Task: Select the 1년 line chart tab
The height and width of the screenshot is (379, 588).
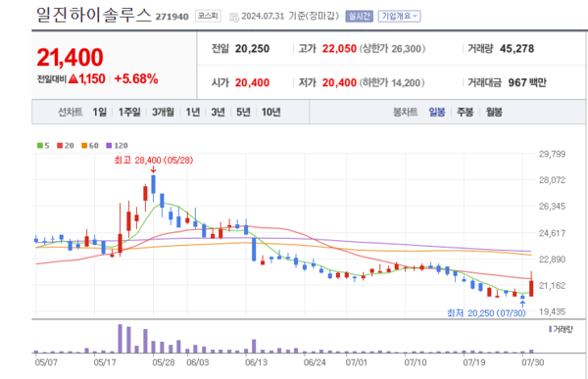Action: (193, 112)
